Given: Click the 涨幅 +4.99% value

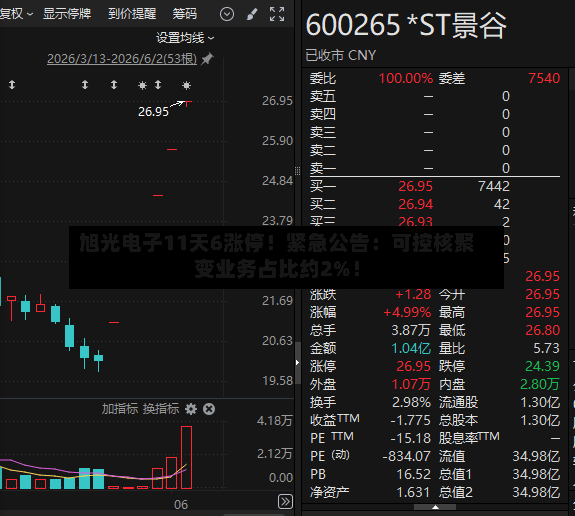Looking at the screenshot, I should pyautogui.click(x=407, y=312).
